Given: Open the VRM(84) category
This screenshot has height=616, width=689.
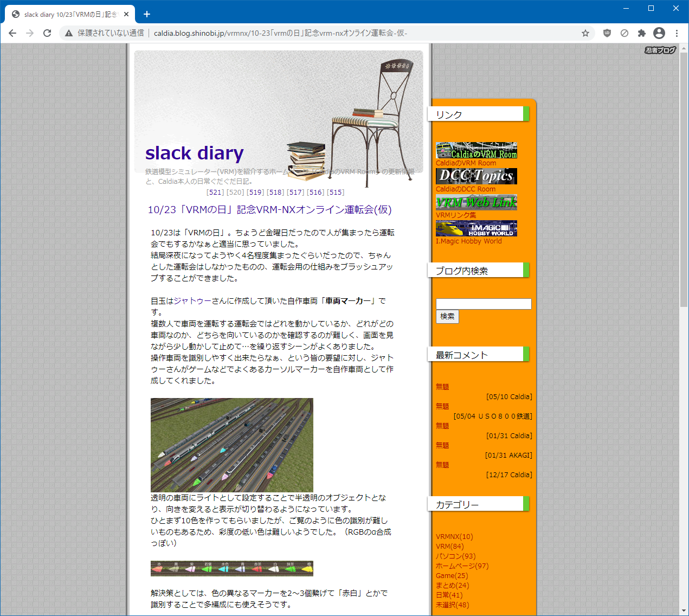Looking at the screenshot, I should tap(450, 547).
